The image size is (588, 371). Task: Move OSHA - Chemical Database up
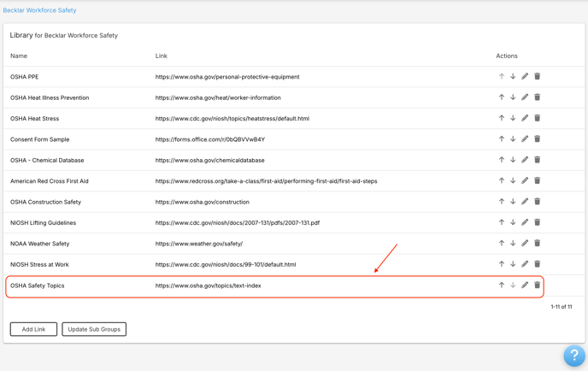[x=502, y=160]
